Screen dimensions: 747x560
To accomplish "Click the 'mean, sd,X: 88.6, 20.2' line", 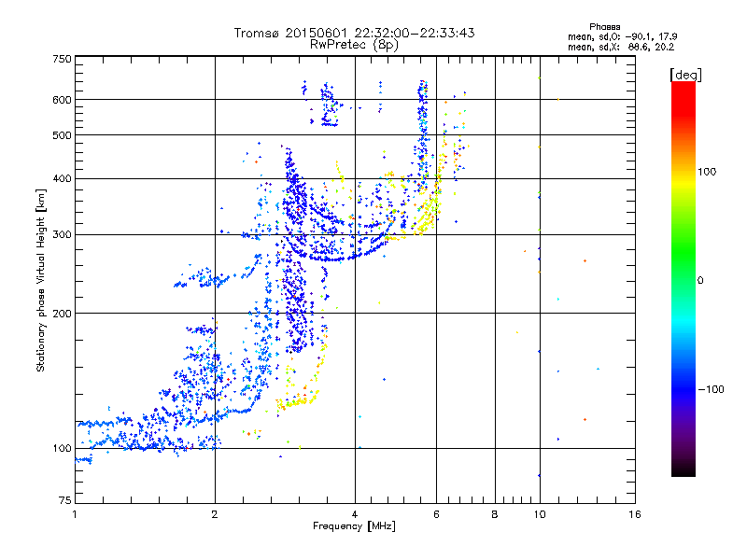I will (621, 47).
